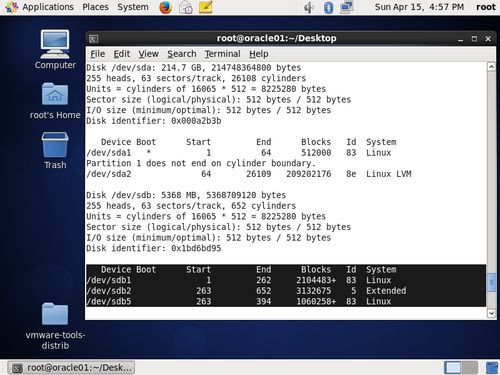Click the Blocks value '209202176'
The width and height of the screenshot is (500, 375).
309,174
